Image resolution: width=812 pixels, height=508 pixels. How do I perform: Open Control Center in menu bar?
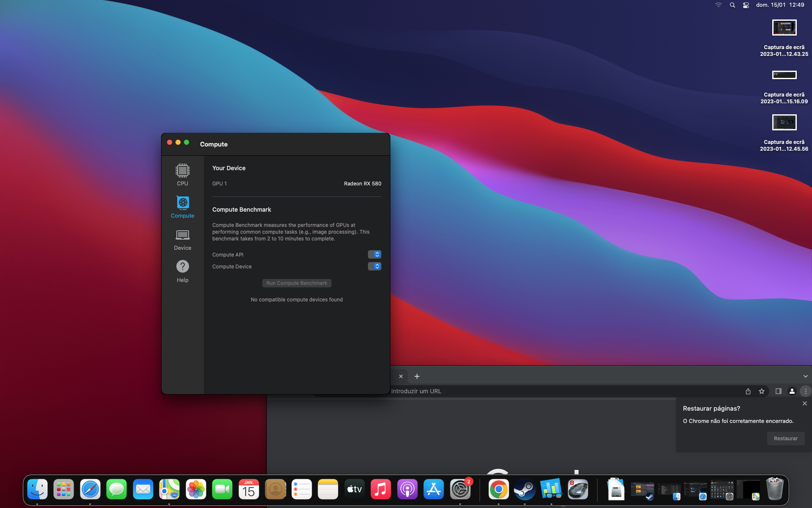click(x=746, y=5)
